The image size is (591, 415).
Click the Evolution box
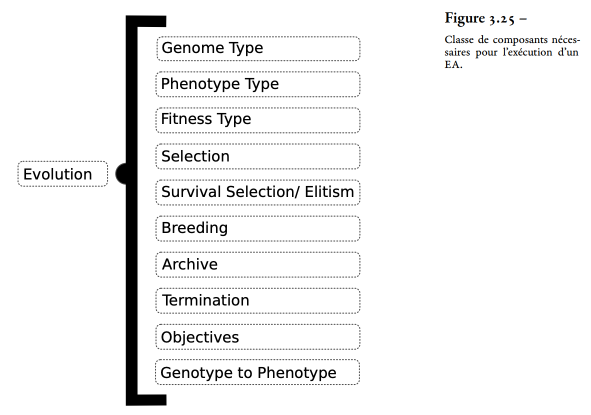pyautogui.click(x=63, y=174)
